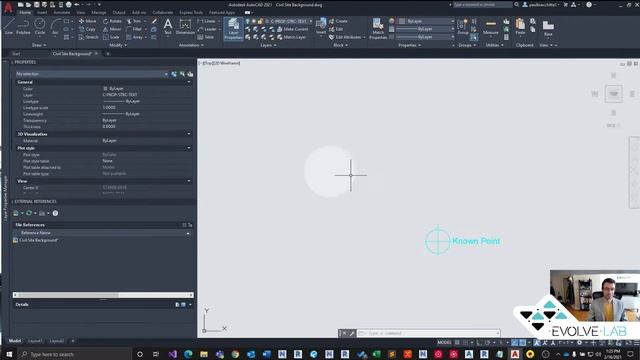Click the help icon in External References
This screenshot has width=640, height=360.
tap(55, 213)
